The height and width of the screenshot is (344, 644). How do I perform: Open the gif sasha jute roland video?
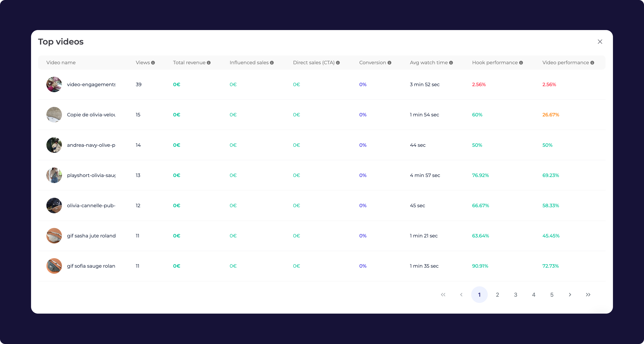(x=91, y=236)
